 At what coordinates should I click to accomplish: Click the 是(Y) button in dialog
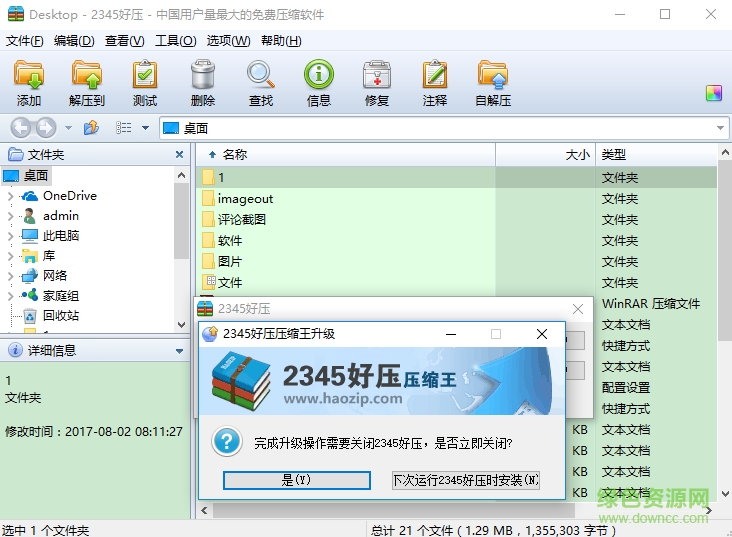coord(297,480)
